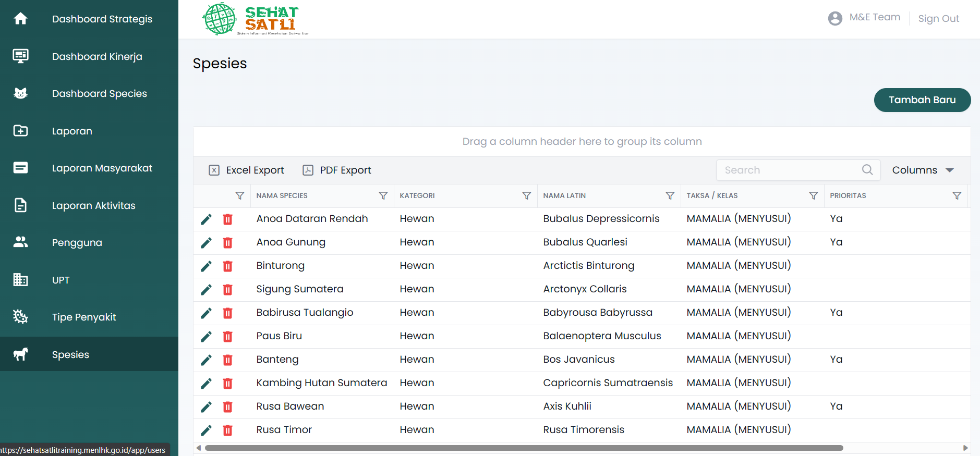The height and width of the screenshot is (456, 980).
Task: Sort by the Nama Species column header
Action: pos(282,195)
